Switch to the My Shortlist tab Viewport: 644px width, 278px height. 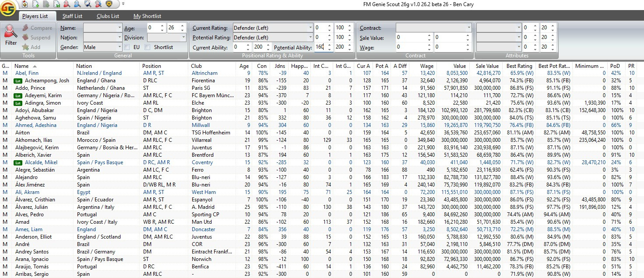[x=148, y=16]
